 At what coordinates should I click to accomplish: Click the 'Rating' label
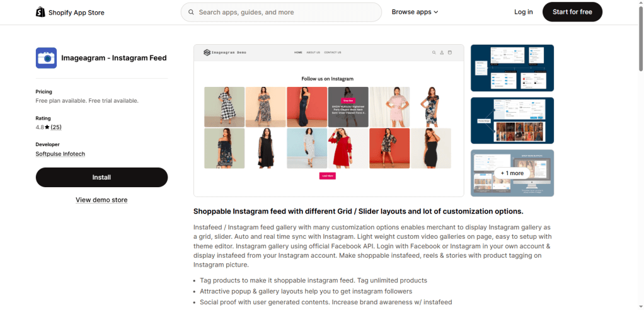point(43,118)
